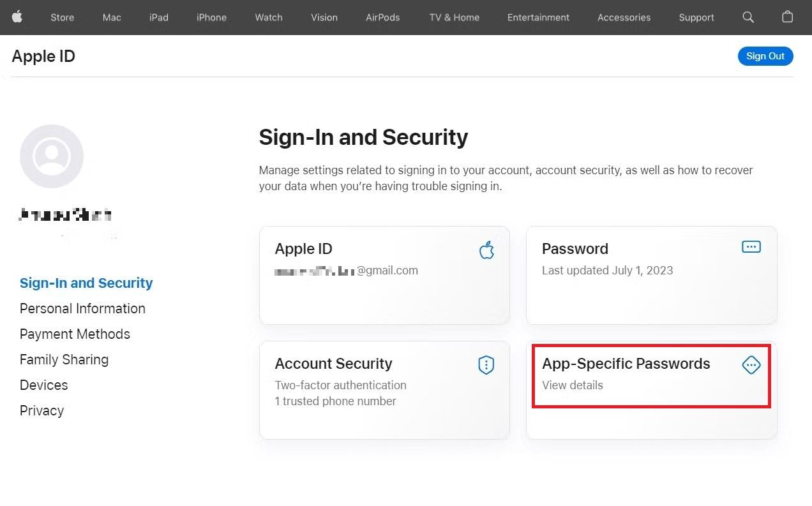Viewport: 812px width, 506px height.
Task: Select Personal Information in sidebar
Action: [82, 308]
